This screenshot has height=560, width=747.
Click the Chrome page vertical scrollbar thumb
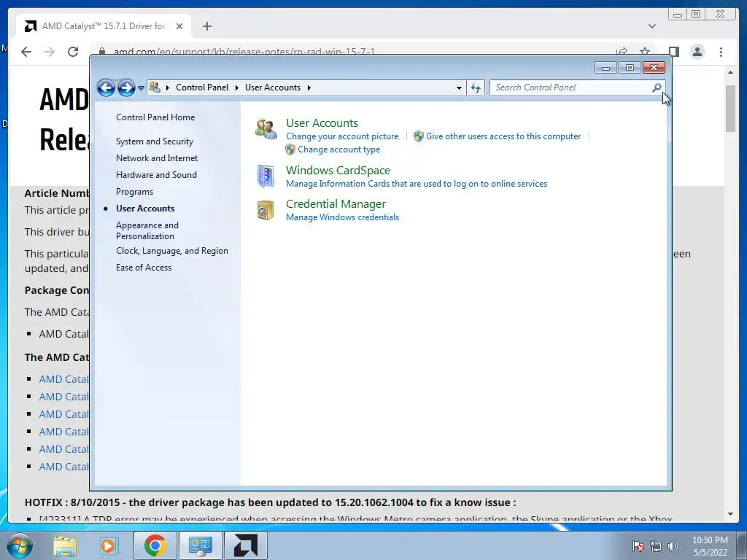coord(730,108)
